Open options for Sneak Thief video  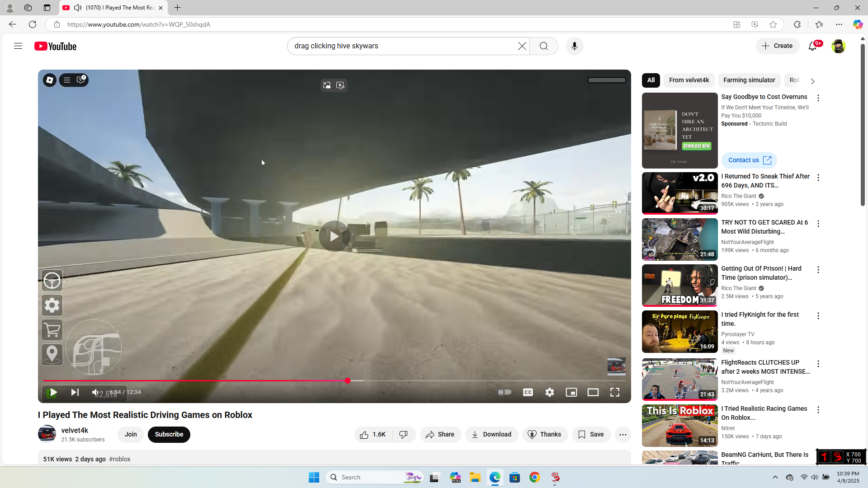[x=818, y=178]
